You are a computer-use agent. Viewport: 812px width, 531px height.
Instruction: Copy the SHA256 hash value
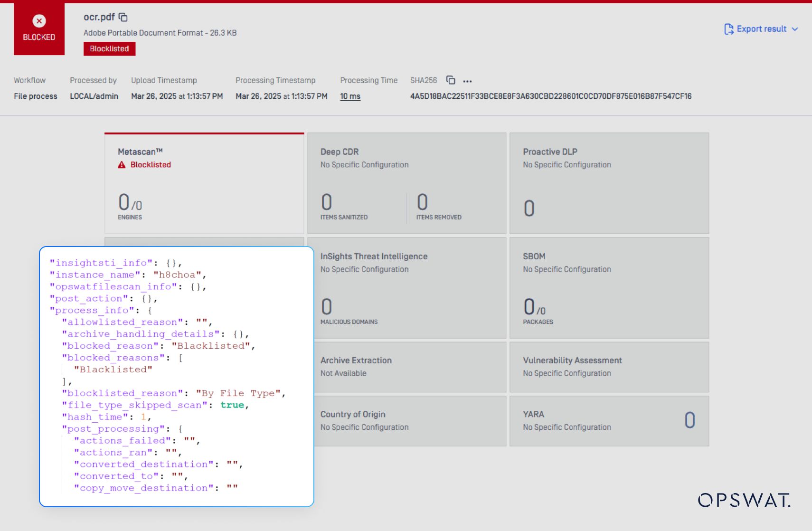[x=451, y=80]
